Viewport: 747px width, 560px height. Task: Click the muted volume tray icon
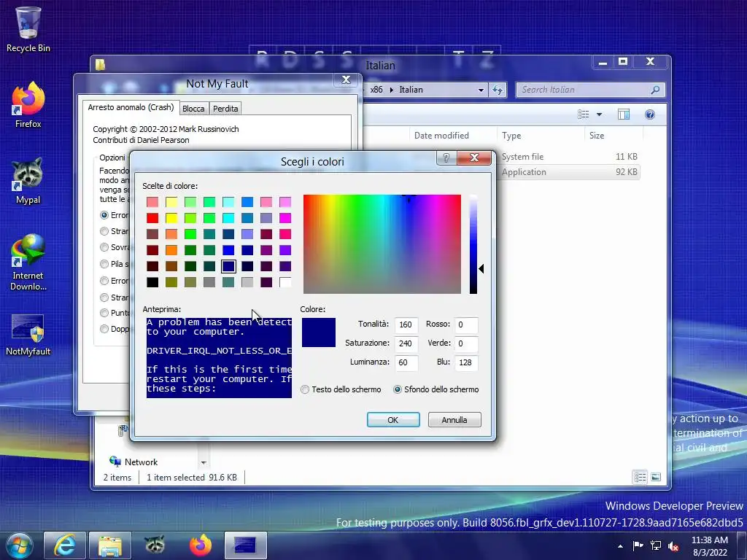pyautogui.click(x=673, y=546)
